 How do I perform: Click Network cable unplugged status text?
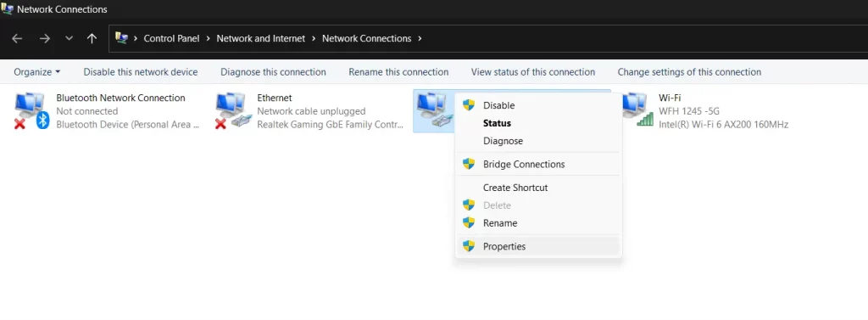(312, 111)
